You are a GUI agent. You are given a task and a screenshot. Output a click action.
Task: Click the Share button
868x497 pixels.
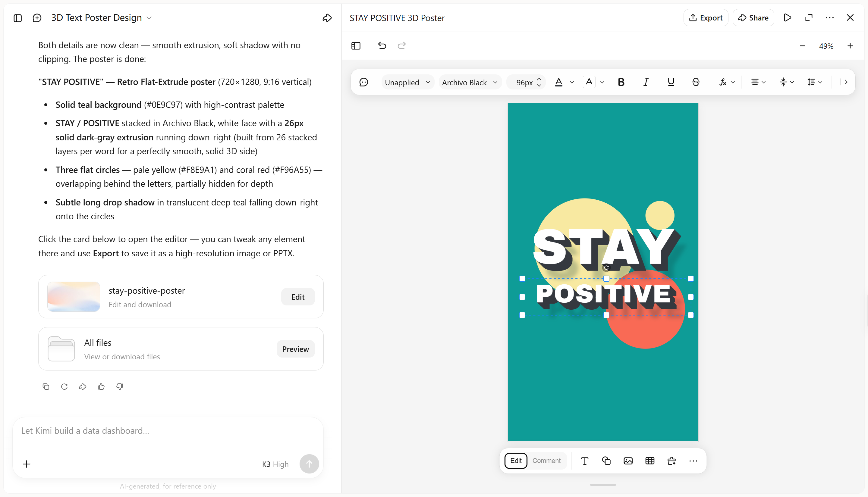click(x=753, y=18)
